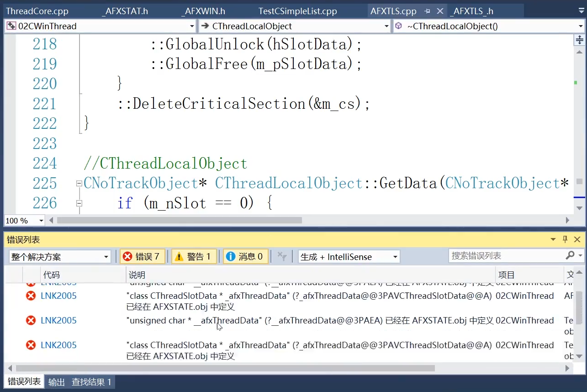Image resolution: width=587 pixels, height=392 pixels.
Task: Collapse the GetData function at line 225
Action: [79, 184]
